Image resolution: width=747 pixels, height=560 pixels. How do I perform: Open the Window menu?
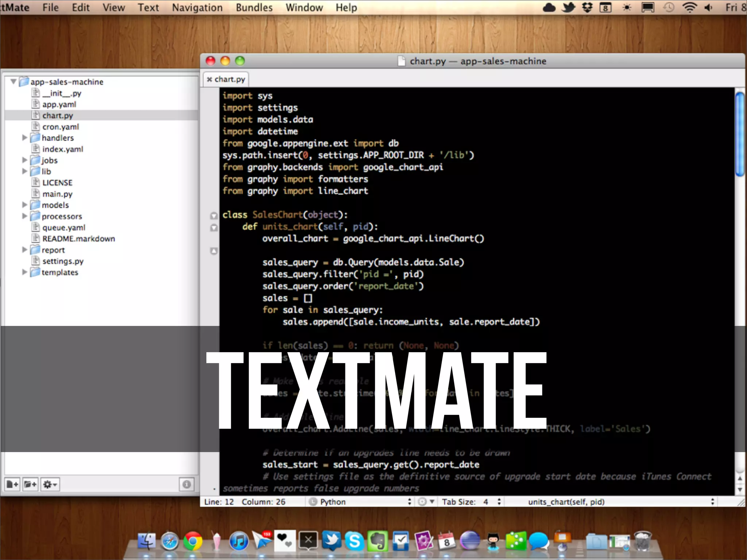[x=304, y=7]
